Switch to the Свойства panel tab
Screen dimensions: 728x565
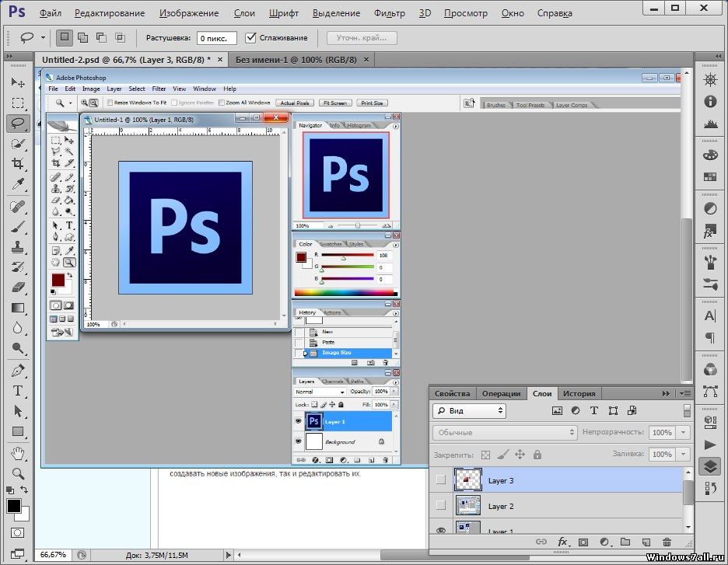click(452, 393)
